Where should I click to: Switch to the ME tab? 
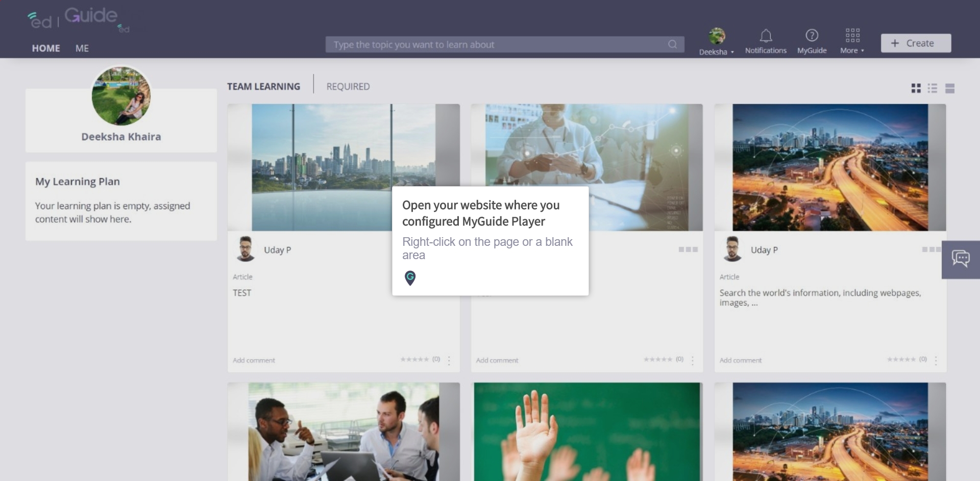click(82, 48)
